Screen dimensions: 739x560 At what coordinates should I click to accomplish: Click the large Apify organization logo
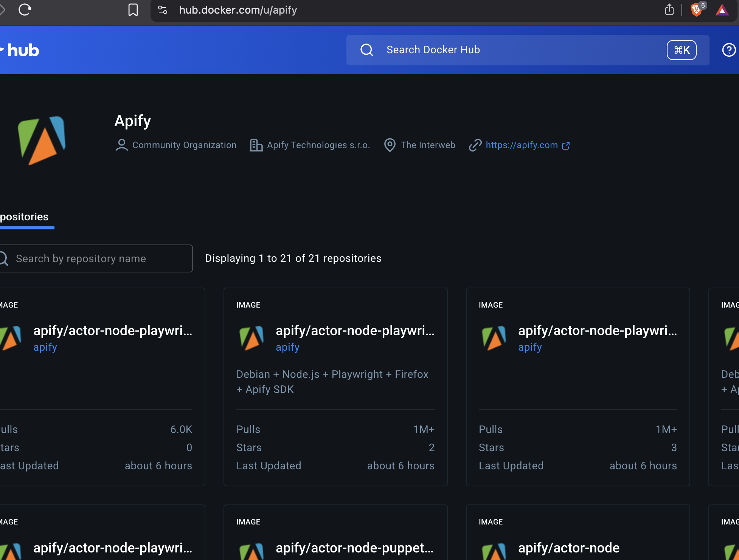[42, 140]
